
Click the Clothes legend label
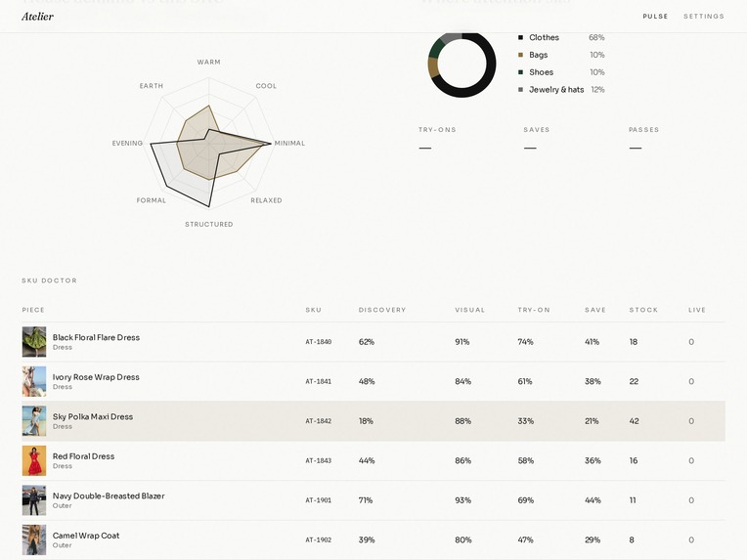(544, 37)
